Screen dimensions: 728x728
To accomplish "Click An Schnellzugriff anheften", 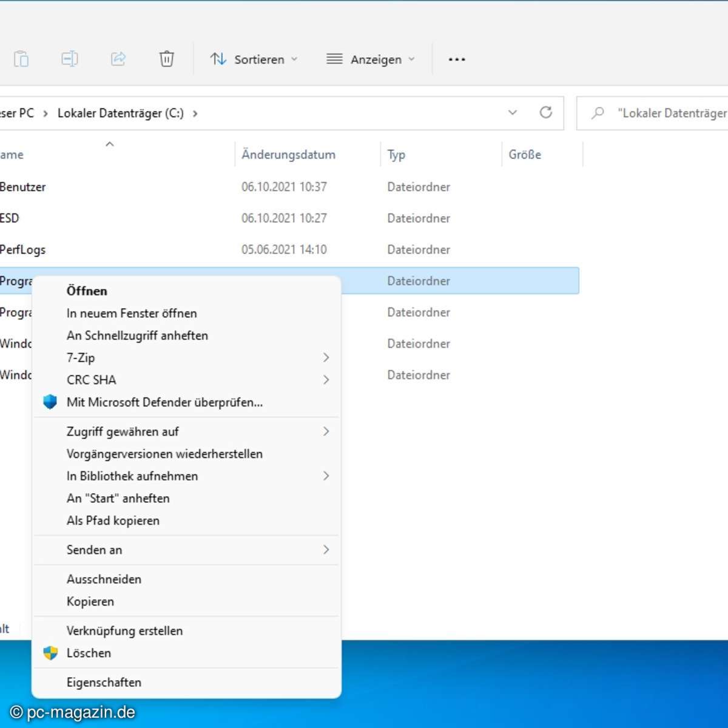I will pyautogui.click(x=137, y=335).
